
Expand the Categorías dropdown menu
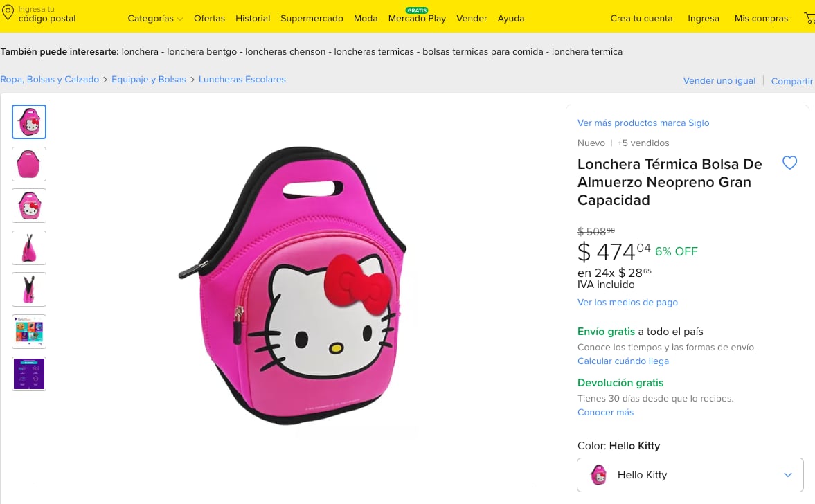155,19
